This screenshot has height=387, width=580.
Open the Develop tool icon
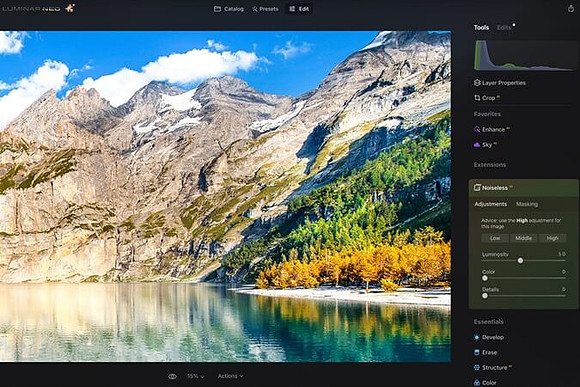tap(477, 337)
